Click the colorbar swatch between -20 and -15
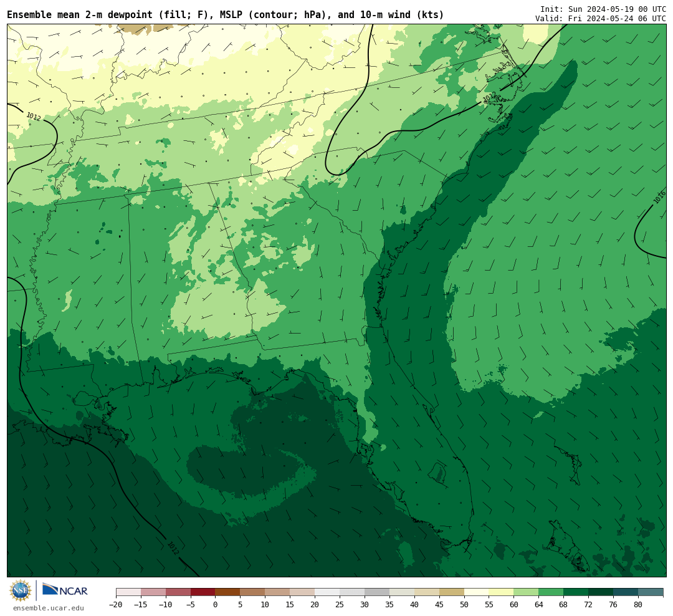Screen dimensions: 673x616 pos(128,592)
